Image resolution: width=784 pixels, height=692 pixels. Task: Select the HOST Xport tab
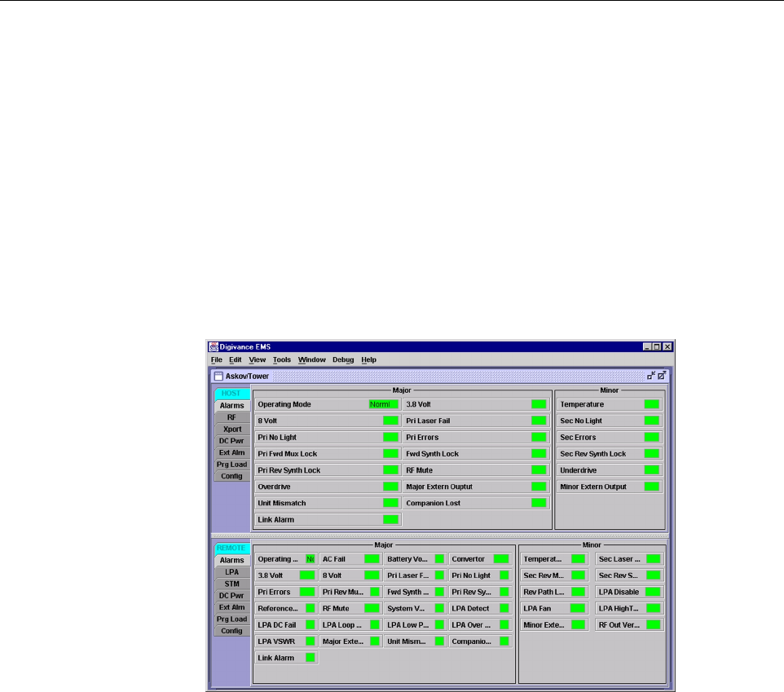coord(232,429)
